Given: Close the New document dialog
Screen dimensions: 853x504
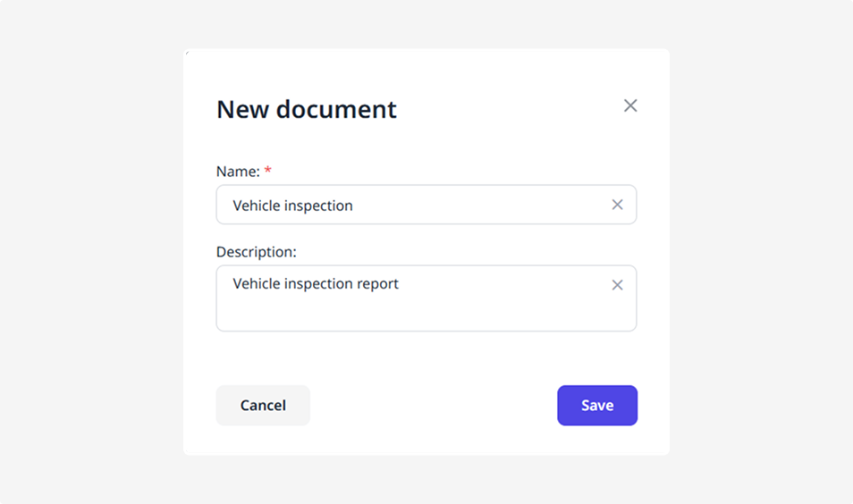Looking at the screenshot, I should [630, 106].
